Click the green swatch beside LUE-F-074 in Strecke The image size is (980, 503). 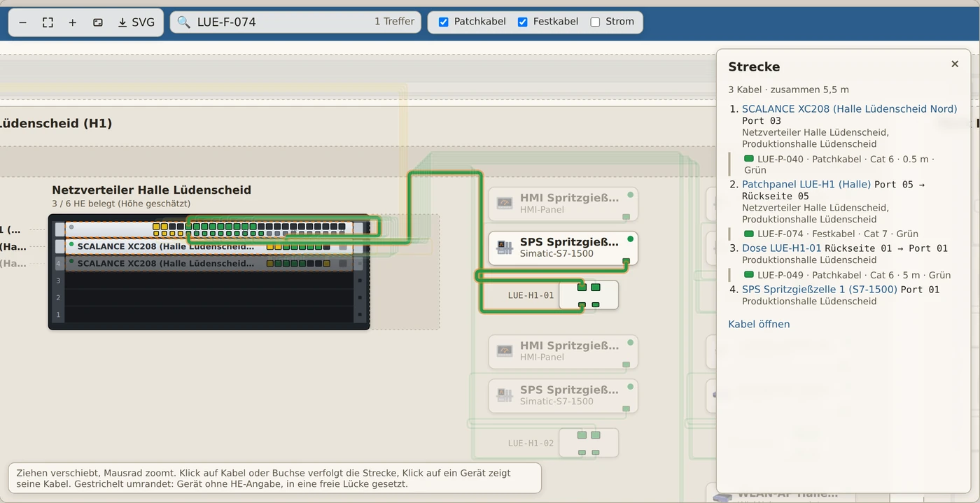tap(748, 234)
